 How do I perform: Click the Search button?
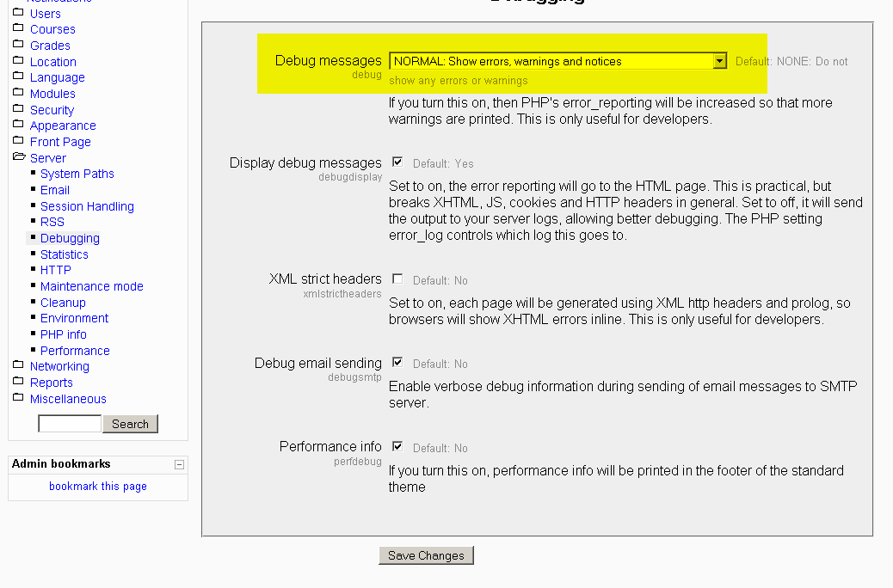point(130,424)
